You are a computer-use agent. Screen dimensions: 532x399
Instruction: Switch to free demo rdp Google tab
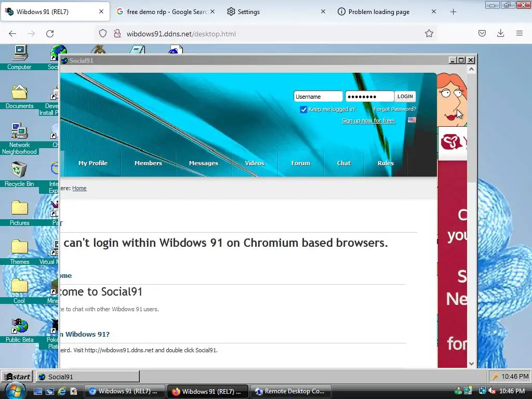165,12
